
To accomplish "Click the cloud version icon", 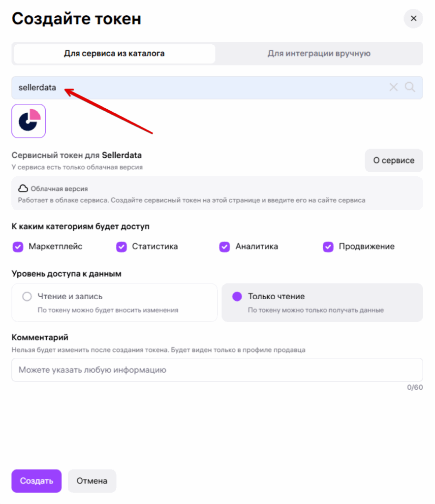I will click(x=23, y=189).
